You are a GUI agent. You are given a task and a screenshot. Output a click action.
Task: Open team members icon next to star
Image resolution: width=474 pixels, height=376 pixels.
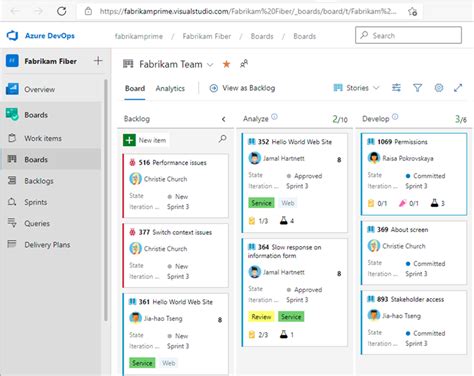244,64
